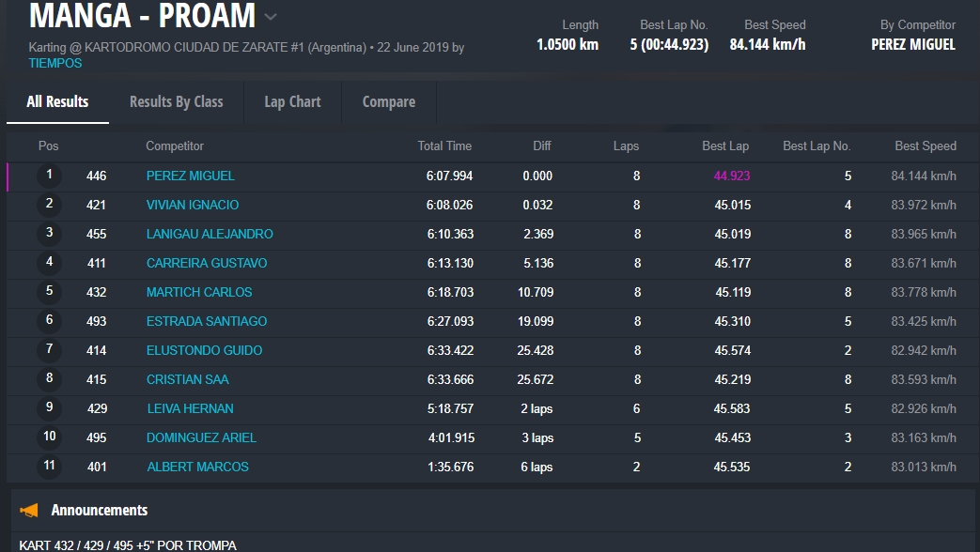Select competitor CARREIRA GUSTAVO
The height and width of the screenshot is (552, 980).
tap(207, 263)
